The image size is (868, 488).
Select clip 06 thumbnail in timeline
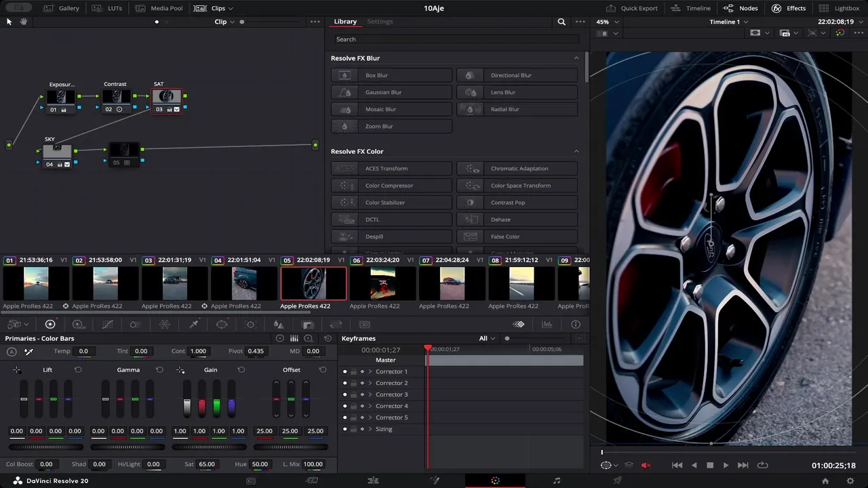click(382, 283)
